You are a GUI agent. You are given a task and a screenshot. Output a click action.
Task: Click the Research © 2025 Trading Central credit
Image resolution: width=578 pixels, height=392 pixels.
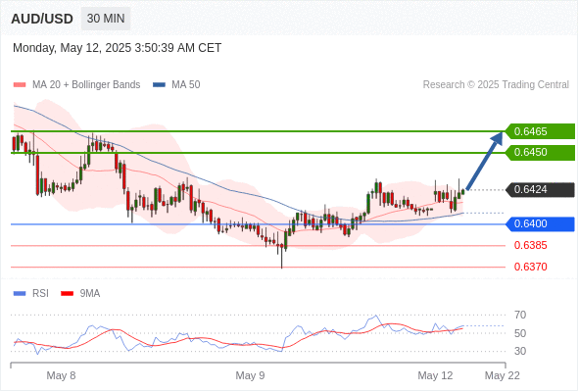click(496, 85)
